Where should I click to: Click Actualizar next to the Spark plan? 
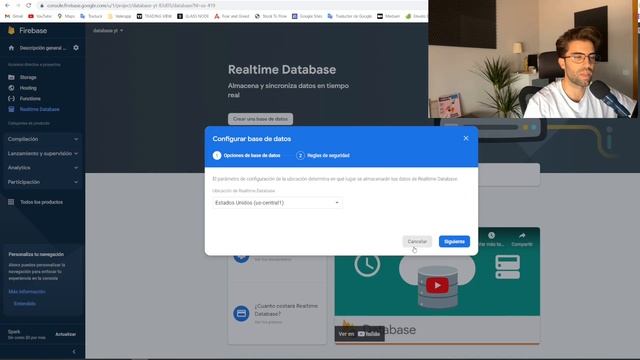click(66, 334)
